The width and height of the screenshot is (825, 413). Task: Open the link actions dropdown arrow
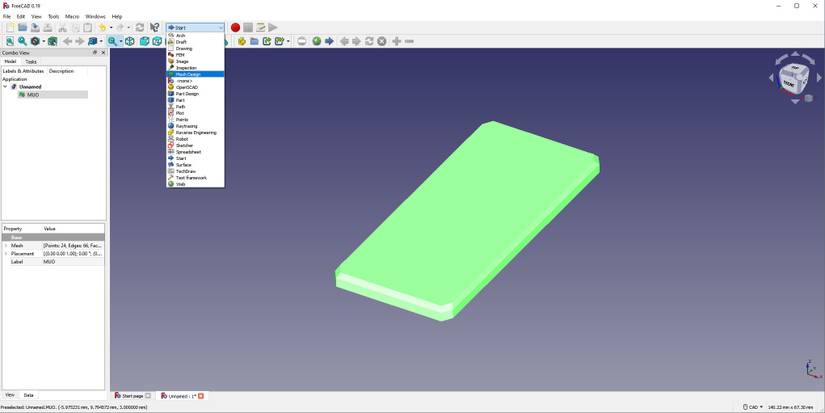(x=288, y=41)
